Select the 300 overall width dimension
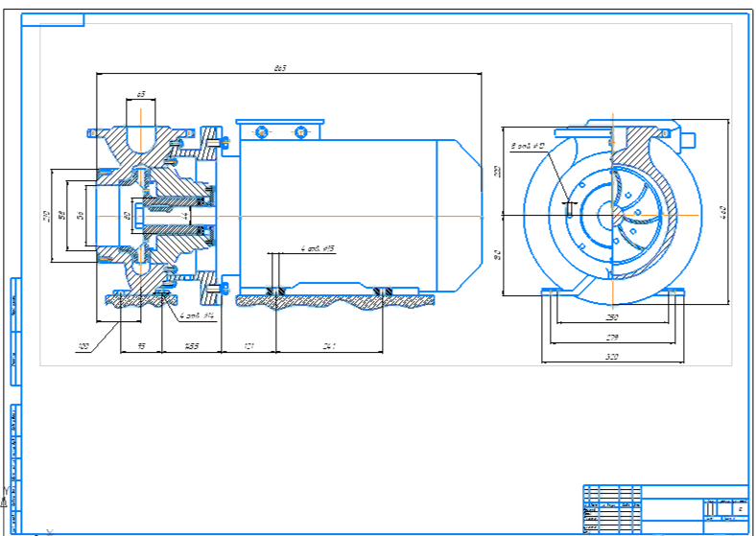This screenshot has height=536, width=756. tap(611, 357)
